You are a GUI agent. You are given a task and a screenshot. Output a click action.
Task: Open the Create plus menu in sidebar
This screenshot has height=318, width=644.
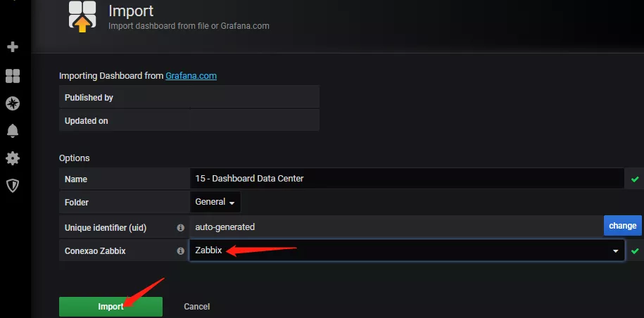point(13,47)
